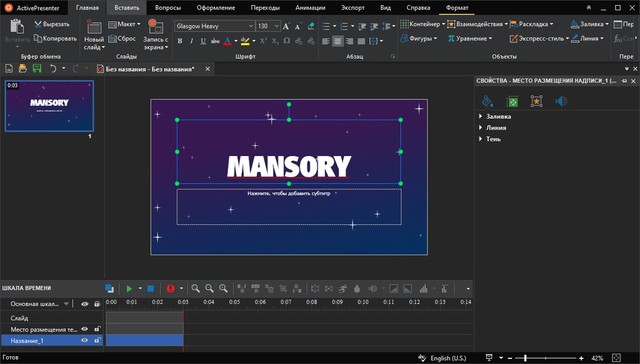This screenshot has height=364, width=640.
Task: Toggle Italic formatting
Action: [191, 41]
